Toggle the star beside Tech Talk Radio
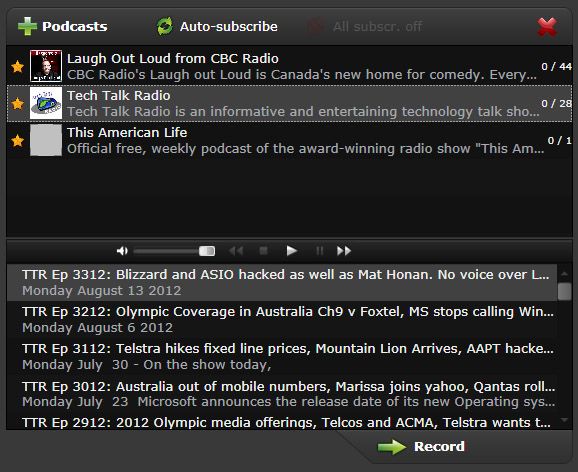The image size is (578, 472). (x=17, y=104)
